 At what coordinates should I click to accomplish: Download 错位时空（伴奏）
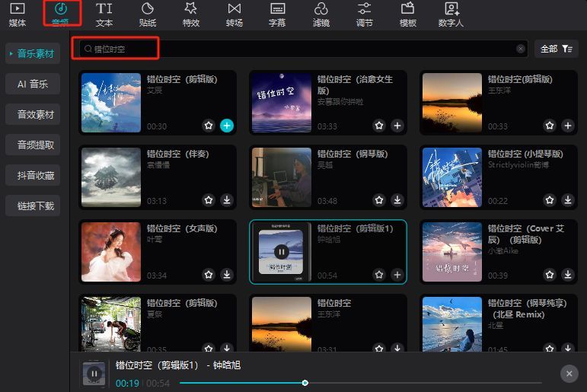click(x=226, y=200)
